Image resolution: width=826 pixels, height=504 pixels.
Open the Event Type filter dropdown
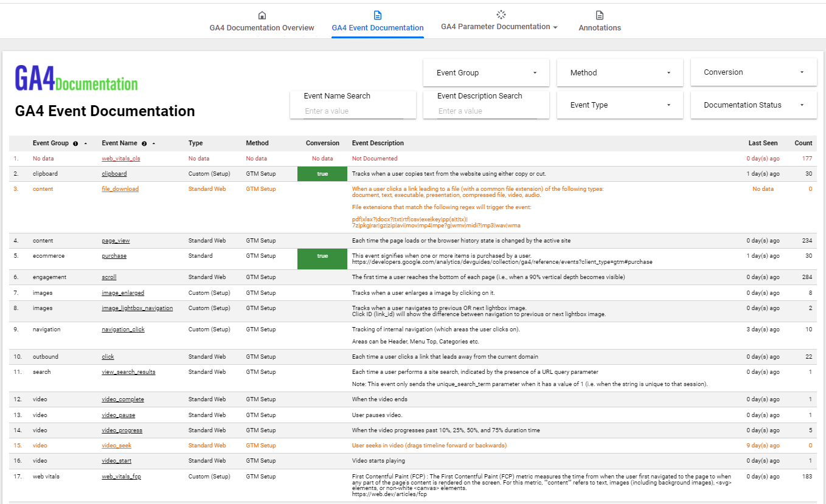point(620,105)
